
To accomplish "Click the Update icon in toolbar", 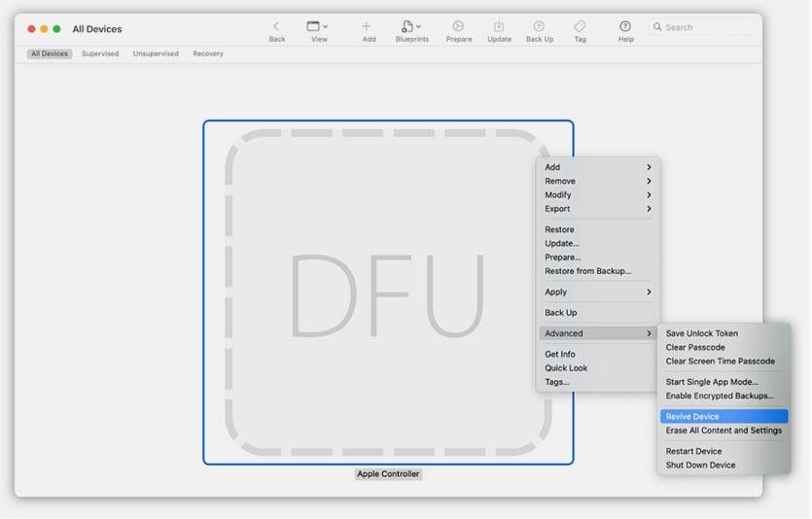I will click(499, 26).
